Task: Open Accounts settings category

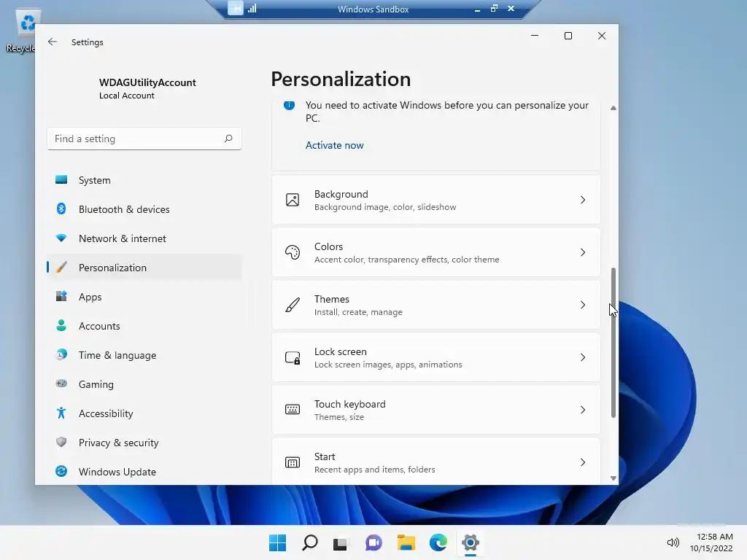Action: point(144,326)
